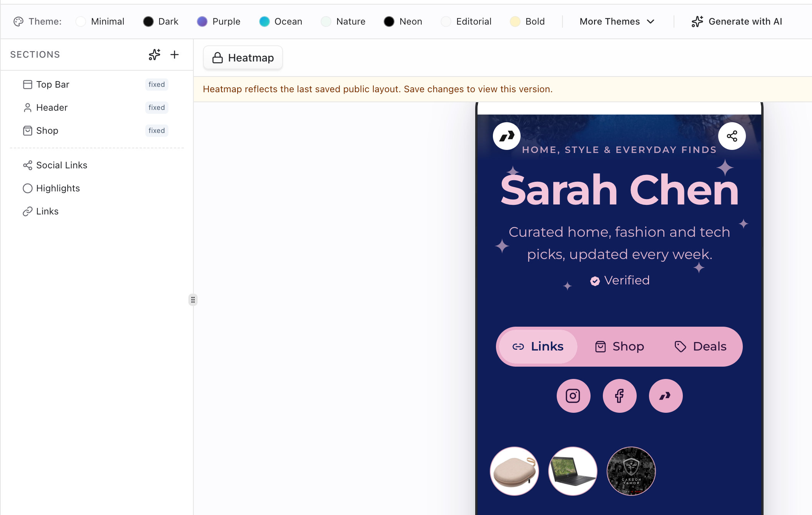Switch to Links tab in preview
Viewport: 812px width, 515px height.
tap(538, 347)
